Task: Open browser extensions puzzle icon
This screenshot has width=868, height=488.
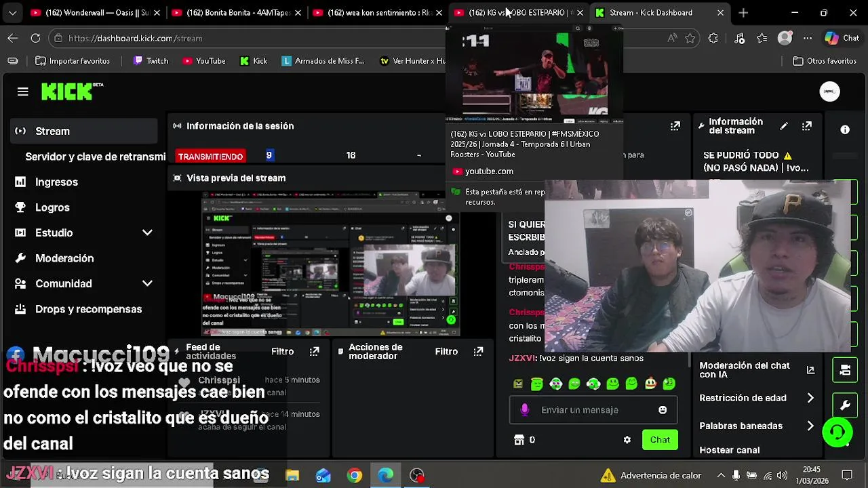Action: click(713, 39)
